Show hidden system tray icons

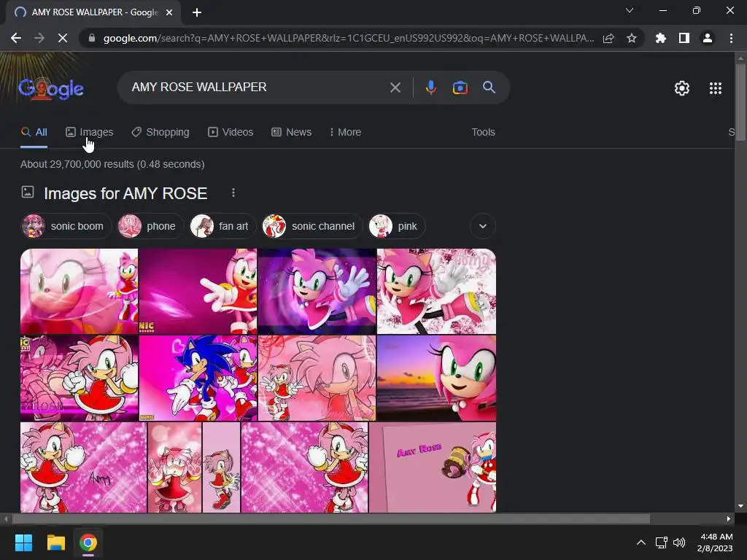click(641, 542)
